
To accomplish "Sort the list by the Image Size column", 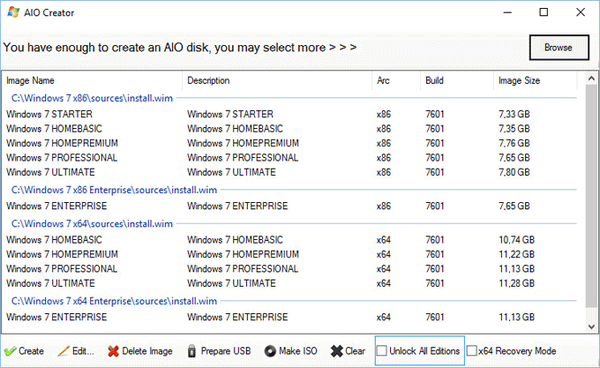I will (x=535, y=81).
